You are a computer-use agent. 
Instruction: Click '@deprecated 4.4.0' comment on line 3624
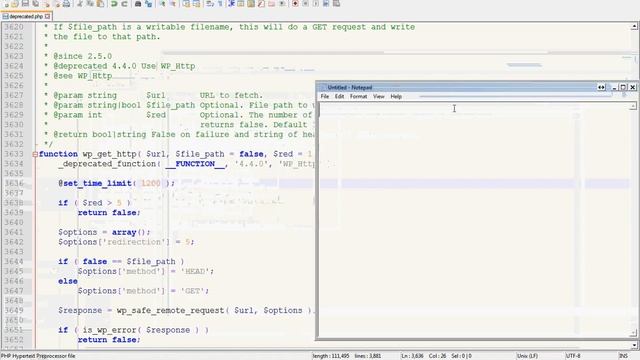coord(95,66)
